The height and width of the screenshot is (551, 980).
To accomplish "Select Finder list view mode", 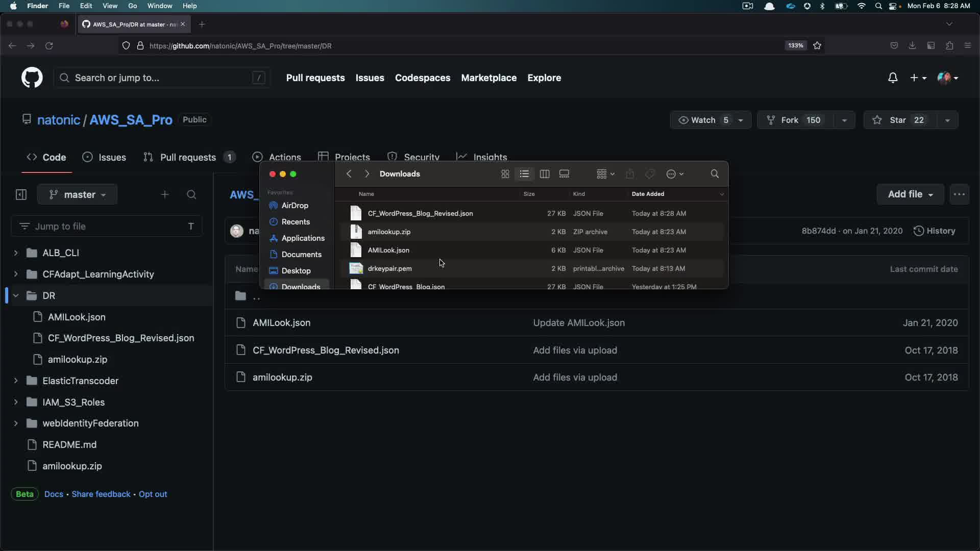I will point(524,174).
